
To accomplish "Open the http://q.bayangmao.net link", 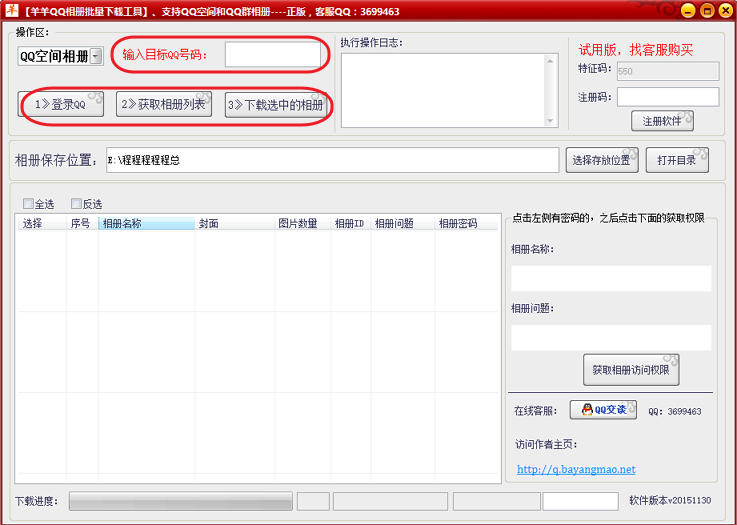I will [x=576, y=469].
